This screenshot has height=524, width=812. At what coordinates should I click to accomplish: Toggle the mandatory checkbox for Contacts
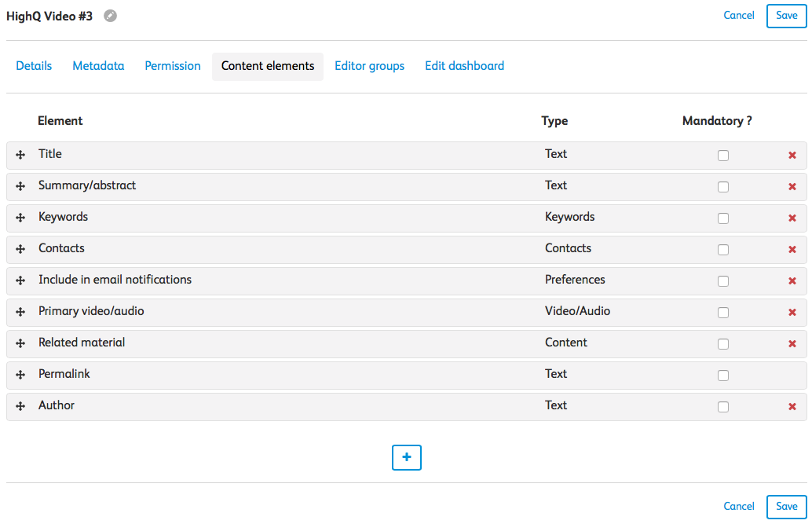tap(723, 250)
